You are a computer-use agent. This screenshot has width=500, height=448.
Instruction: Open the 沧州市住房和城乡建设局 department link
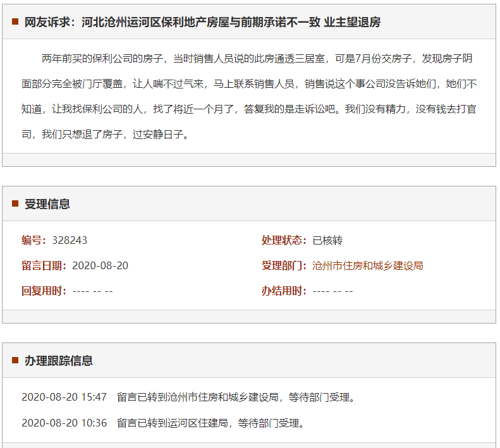click(x=367, y=265)
